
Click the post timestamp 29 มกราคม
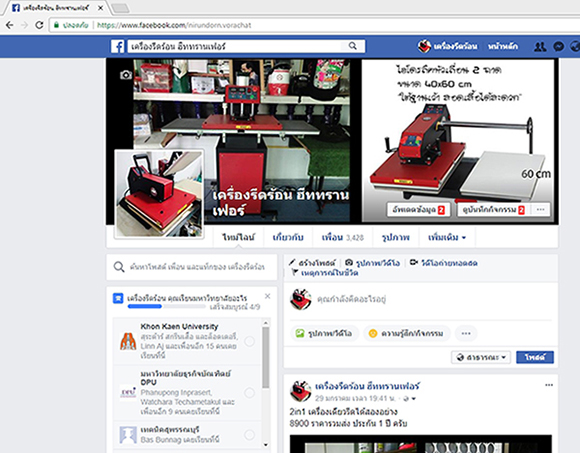coord(356,399)
